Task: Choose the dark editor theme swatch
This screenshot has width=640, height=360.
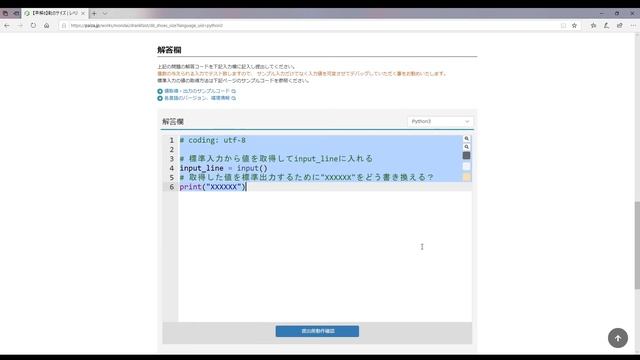Action: tap(467, 156)
